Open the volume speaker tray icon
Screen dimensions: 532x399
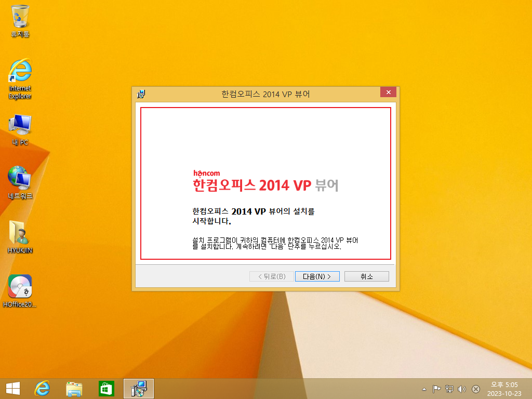click(x=462, y=389)
